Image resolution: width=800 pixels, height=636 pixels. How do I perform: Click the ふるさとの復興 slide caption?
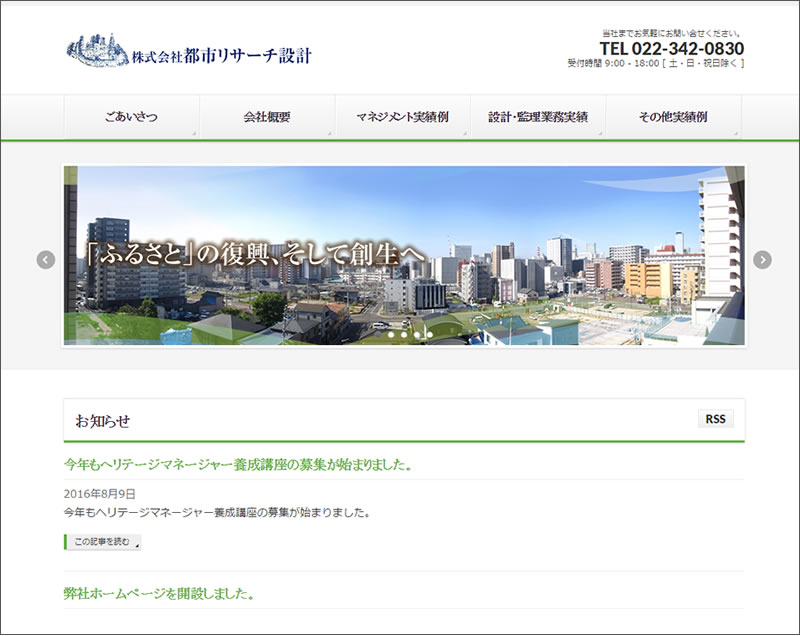tap(255, 255)
